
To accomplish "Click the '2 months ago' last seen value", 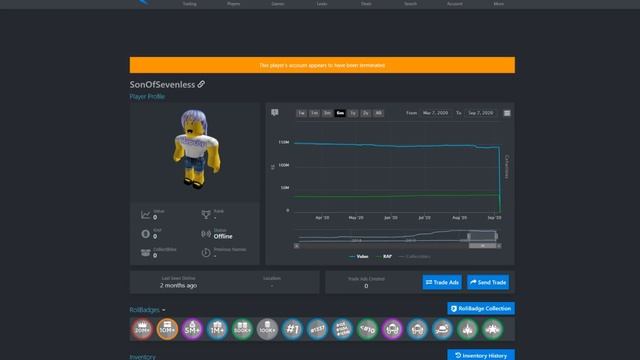I will coord(178,286).
